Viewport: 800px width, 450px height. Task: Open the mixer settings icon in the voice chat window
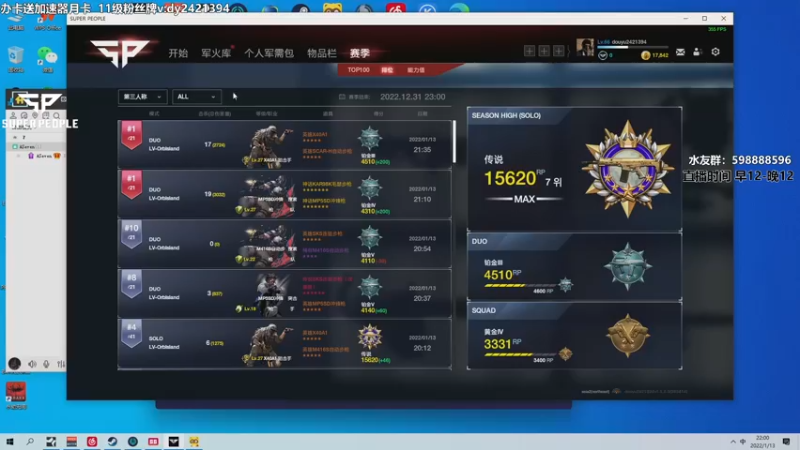coord(61,364)
